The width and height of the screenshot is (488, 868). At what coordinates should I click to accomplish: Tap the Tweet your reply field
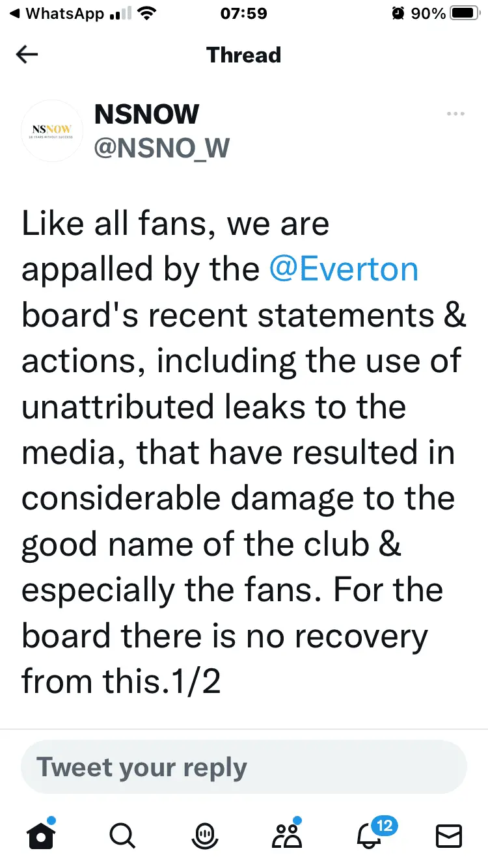244,767
